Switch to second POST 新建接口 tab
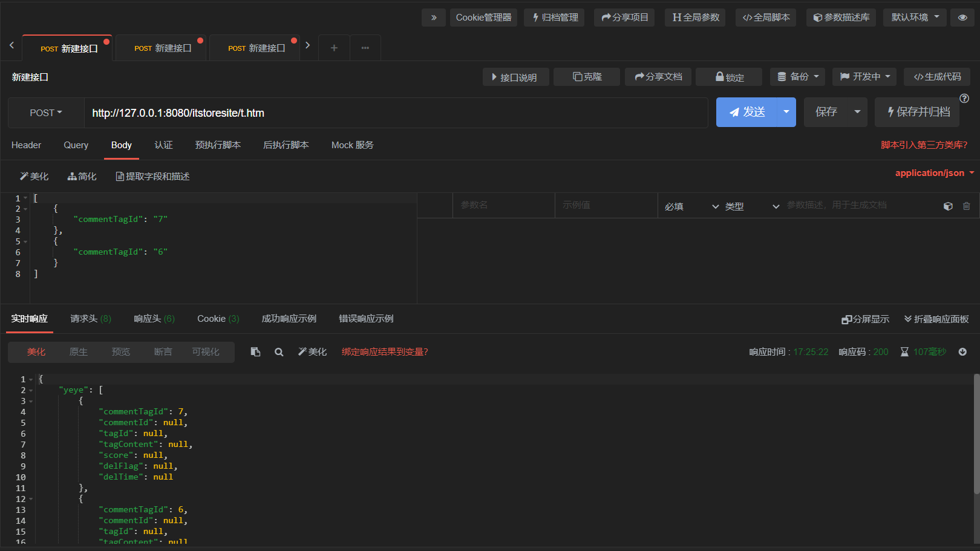Image resolution: width=980 pixels, height=551 pixels. [x=162, y=48]
